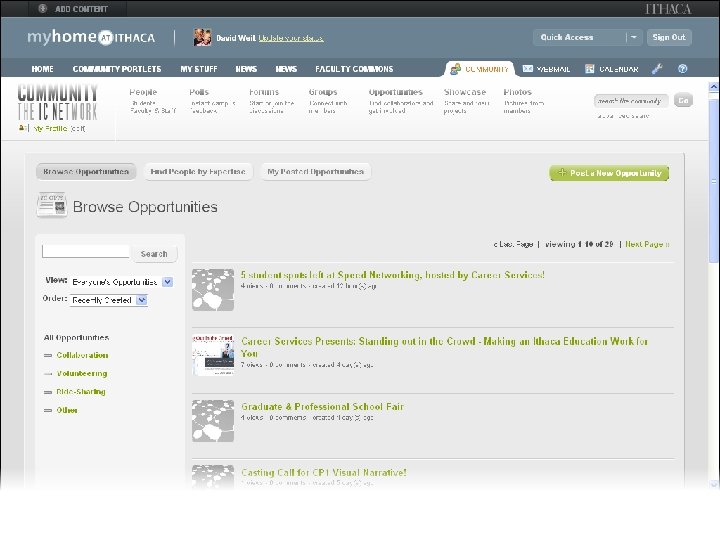Click the Add Content plus icon
The image size is (720, 540).
click(x=42, y=8)
